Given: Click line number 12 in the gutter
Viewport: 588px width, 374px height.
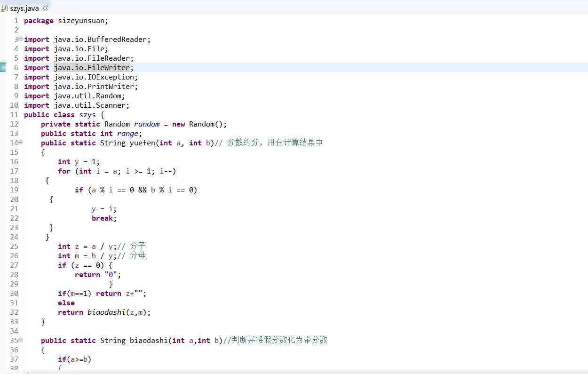Looking at the screenshot, I should coord(14,124).
